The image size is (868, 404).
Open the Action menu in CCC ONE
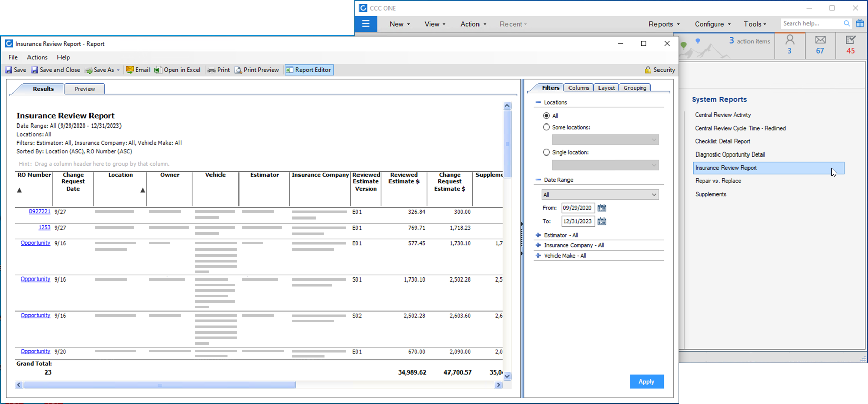click(x=473, y=24)
